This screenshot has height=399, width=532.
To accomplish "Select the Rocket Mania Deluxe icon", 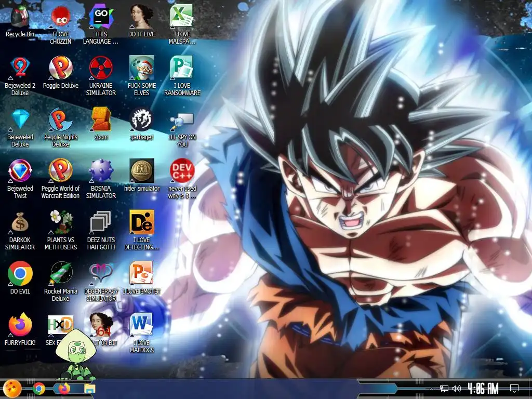I will tap(60, 273).
